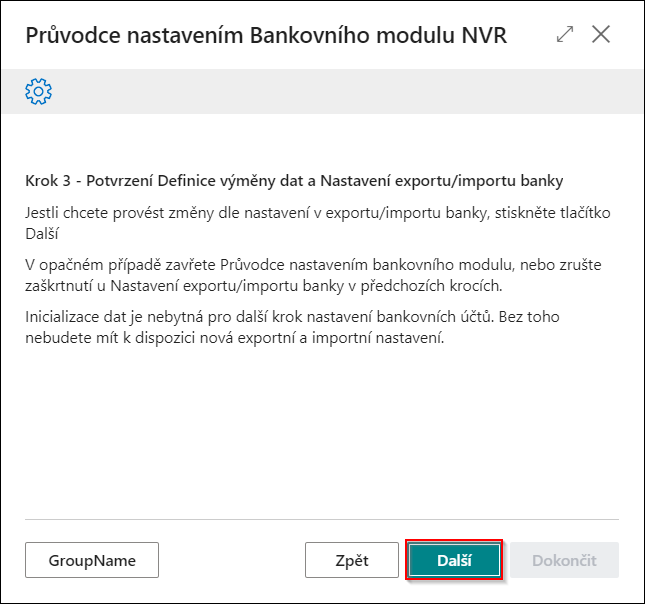This screenshot has width=645, height=604.
Task: Click the separator line above the buttons
Action: point(322,520)
